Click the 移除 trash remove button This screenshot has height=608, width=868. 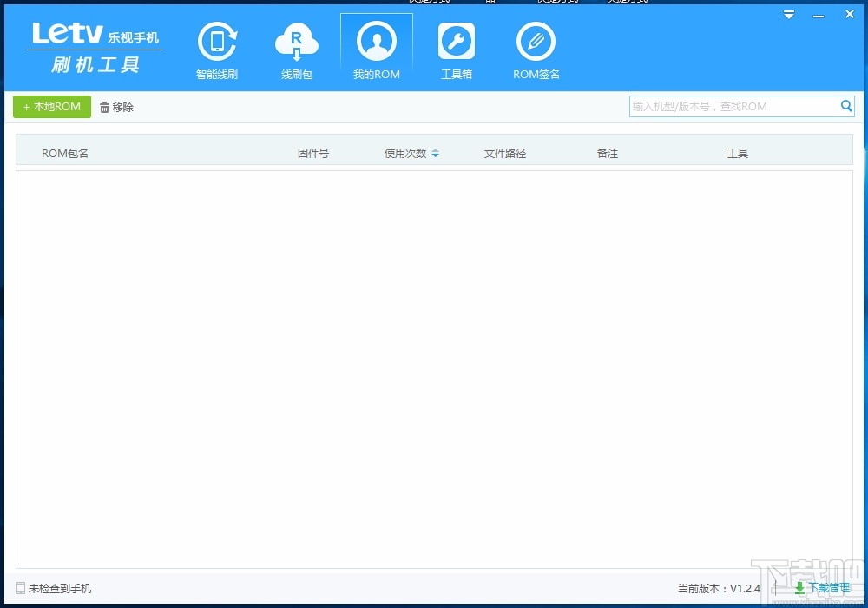[x=117, y=108]
